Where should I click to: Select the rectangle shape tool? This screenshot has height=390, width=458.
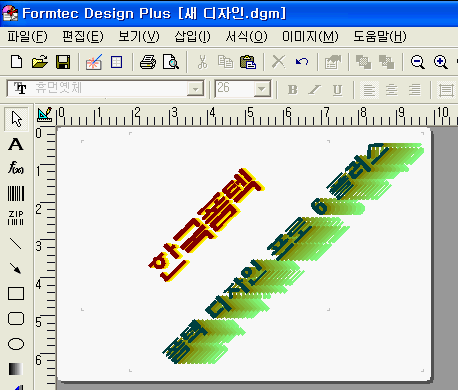coord(16,294)
